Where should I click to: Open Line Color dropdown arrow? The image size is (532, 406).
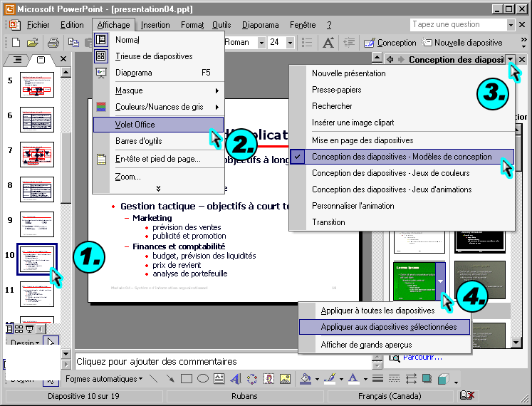click(x=341, y=379)
